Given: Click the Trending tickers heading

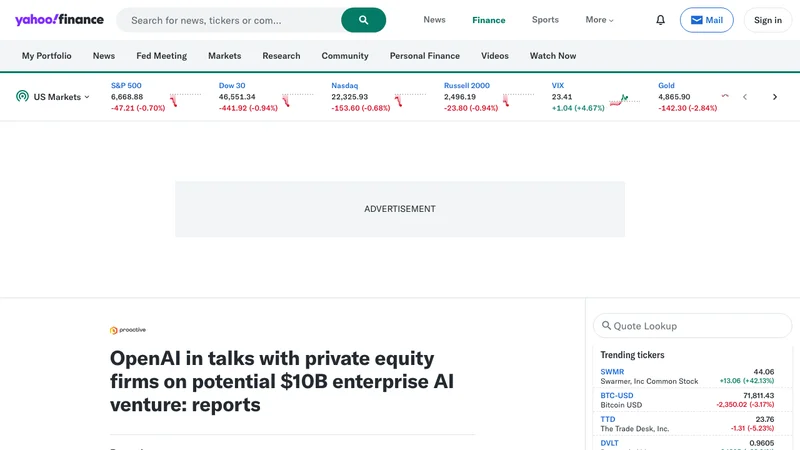Looking at the screenshot, I should pos(632,355).
